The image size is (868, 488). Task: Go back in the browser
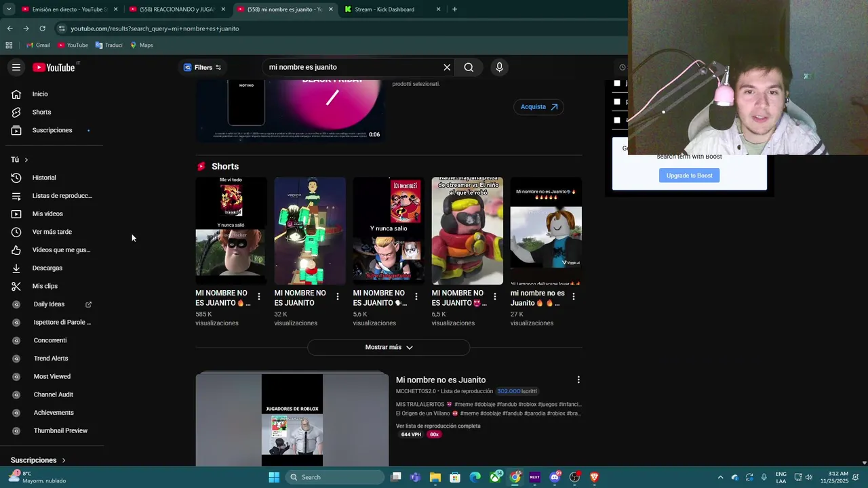(x=9, y=28)
